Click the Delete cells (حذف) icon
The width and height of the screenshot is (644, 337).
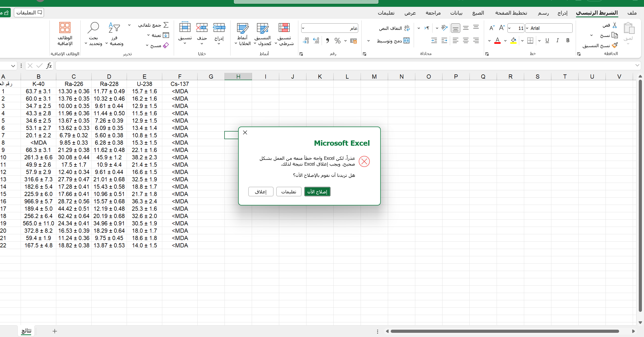[202, 27]
